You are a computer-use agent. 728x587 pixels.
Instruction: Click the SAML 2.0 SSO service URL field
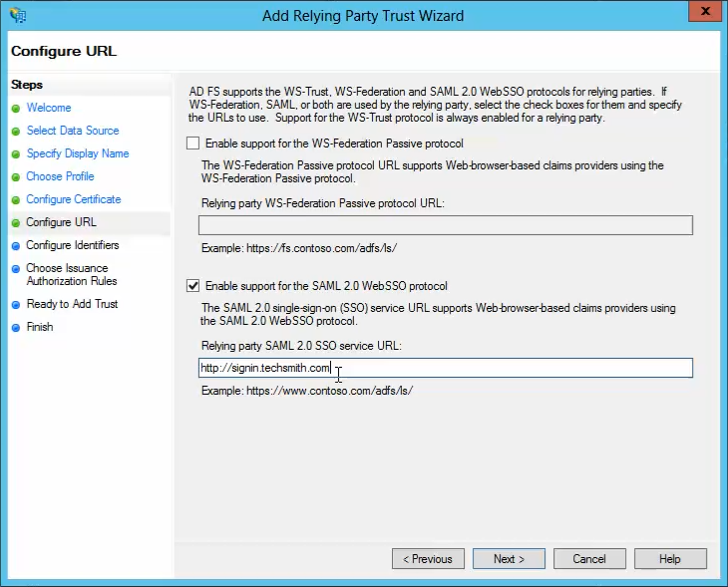pos(446,368)
